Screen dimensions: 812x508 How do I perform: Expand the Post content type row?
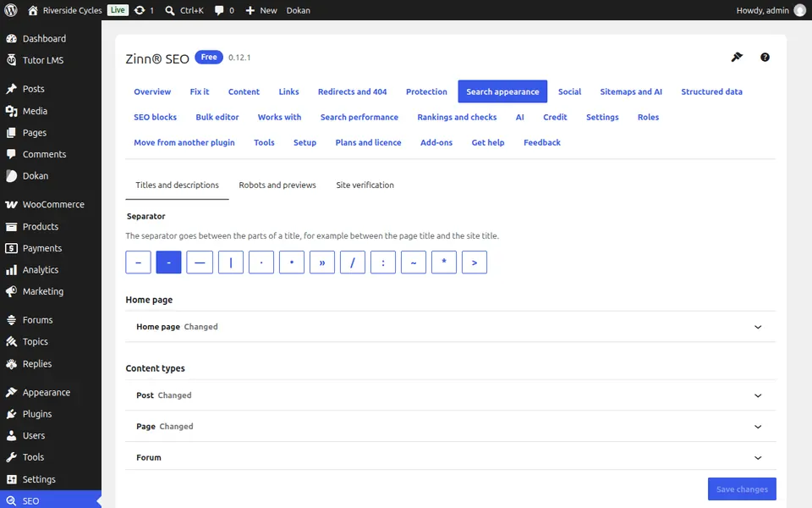click(451, 395)
